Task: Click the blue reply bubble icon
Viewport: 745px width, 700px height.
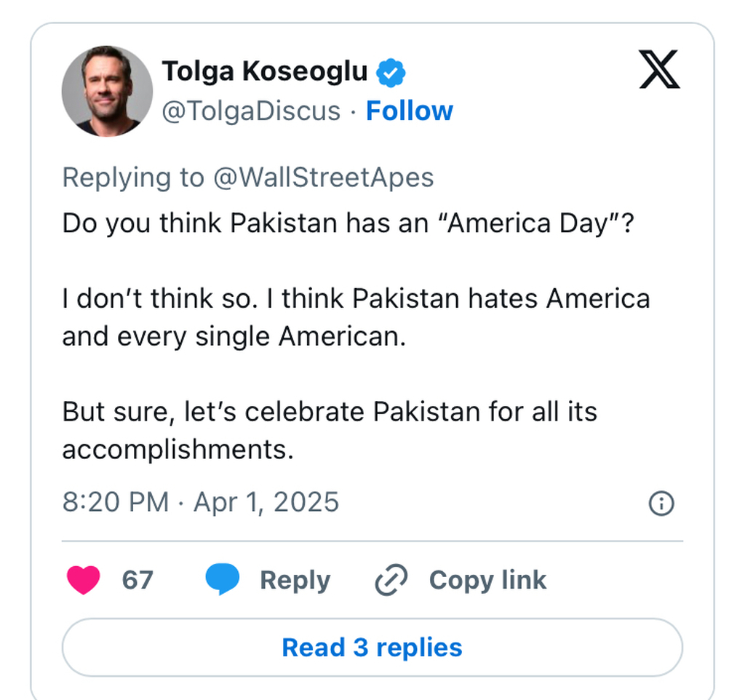Action: [222, 580]
